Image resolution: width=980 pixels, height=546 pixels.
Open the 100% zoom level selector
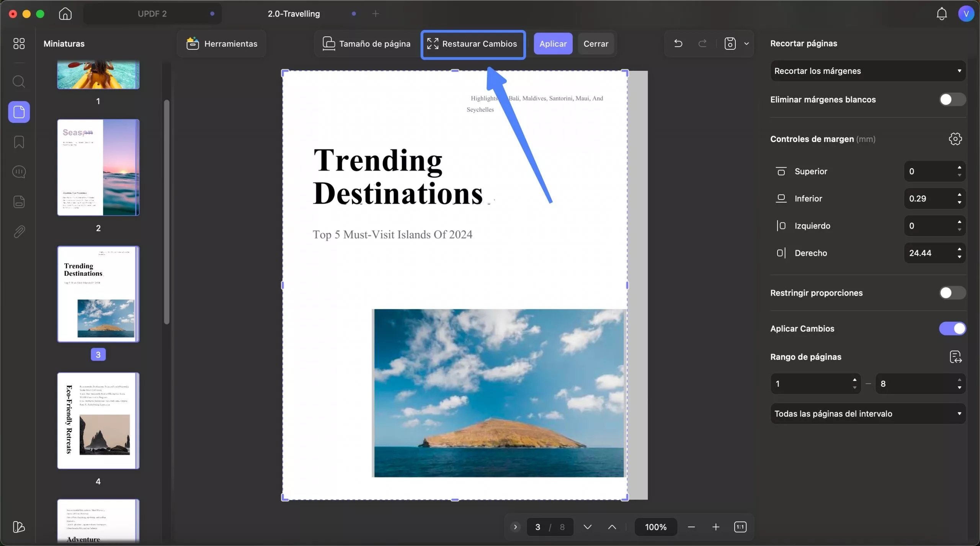pyautogui.click(x=655, y=527)
